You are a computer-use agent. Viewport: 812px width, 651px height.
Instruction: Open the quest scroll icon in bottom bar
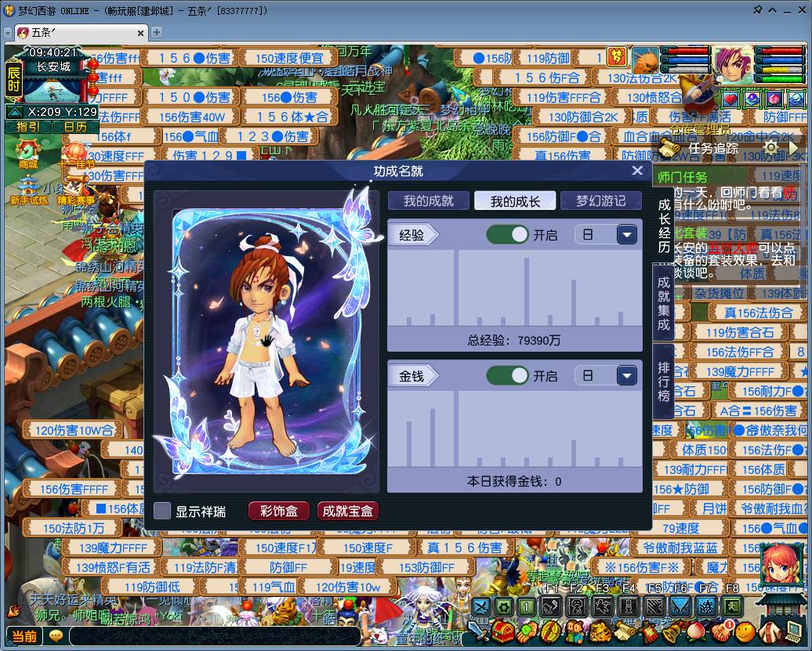coord(624,631)
